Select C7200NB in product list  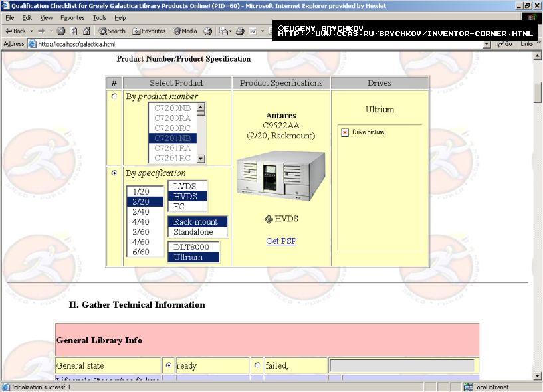[x=172, y=108]
